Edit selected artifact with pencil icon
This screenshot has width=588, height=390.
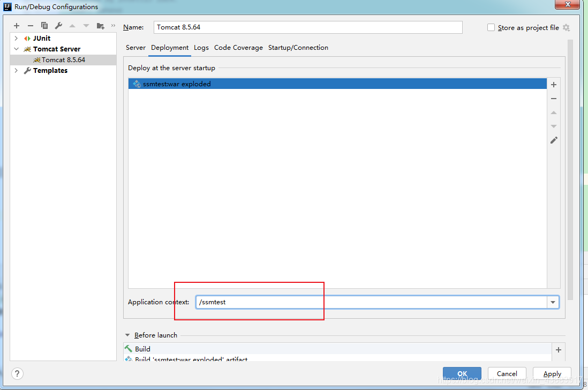[554, 140]
